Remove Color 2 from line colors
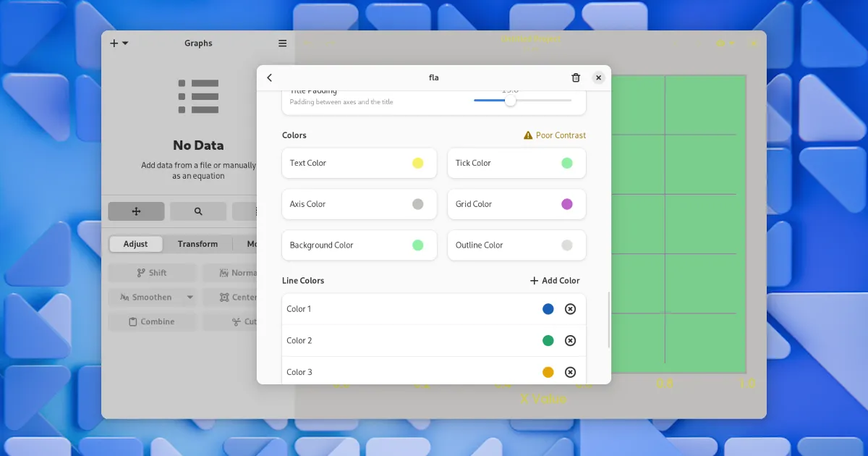 coord(570,341)
